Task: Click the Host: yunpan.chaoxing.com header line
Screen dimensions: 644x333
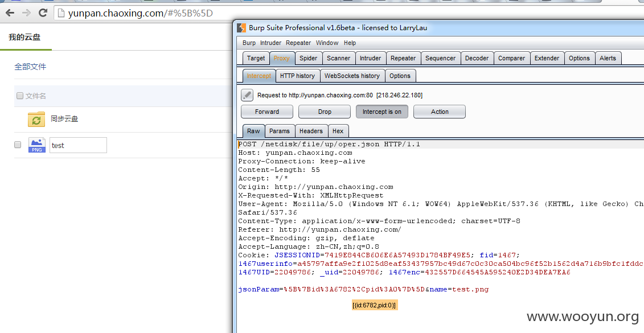Action: point(296,153)
